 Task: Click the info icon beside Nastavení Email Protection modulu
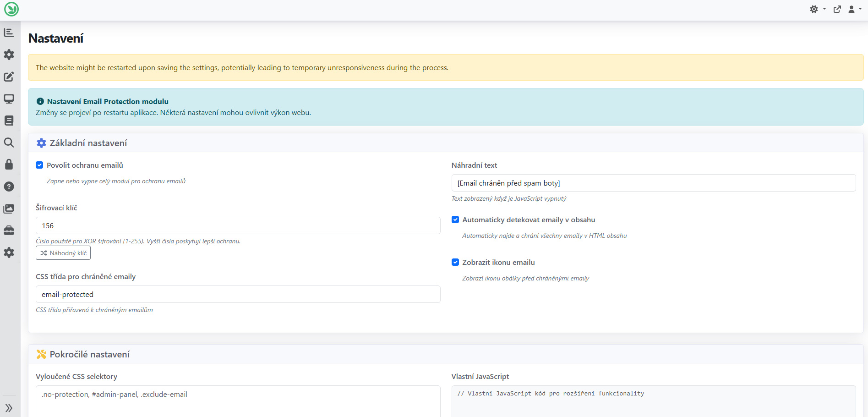click(40, 101)
